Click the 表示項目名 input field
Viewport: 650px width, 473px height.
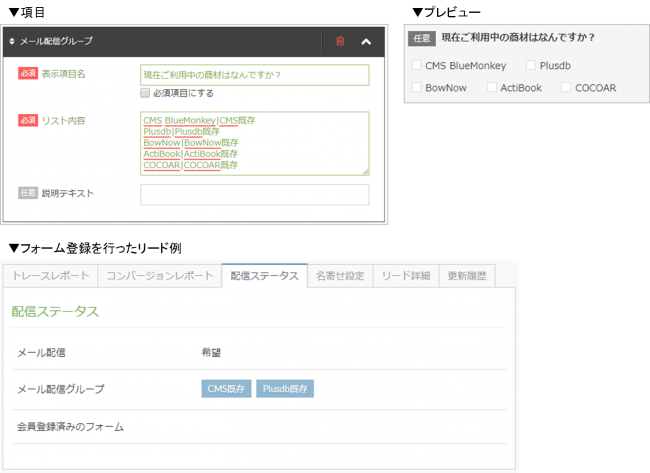point(255,75)
